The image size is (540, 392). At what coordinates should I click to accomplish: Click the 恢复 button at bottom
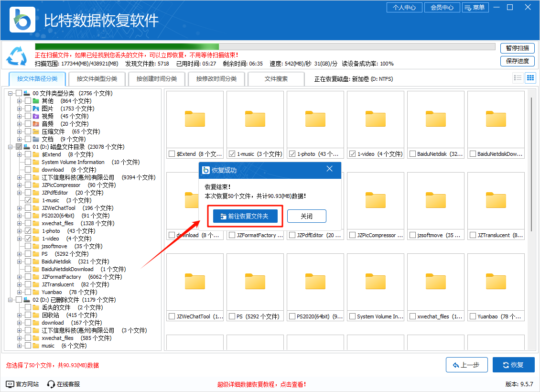coord(514,365)
